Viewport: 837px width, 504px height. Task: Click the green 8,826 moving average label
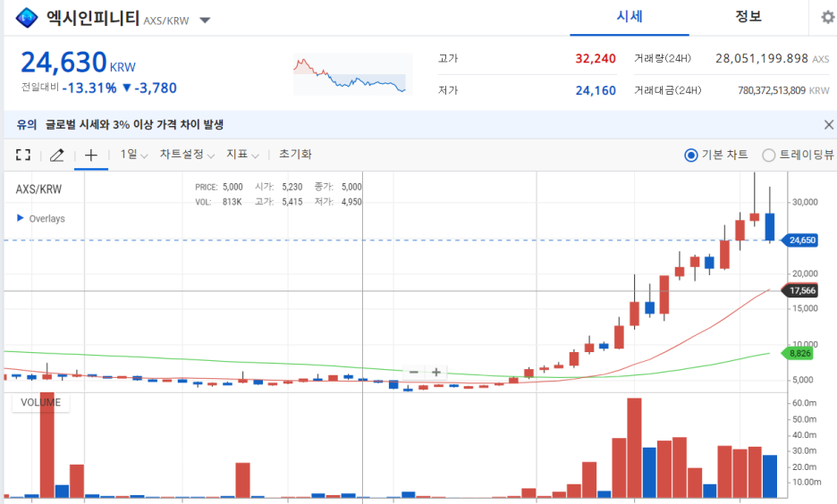[798, 353]
